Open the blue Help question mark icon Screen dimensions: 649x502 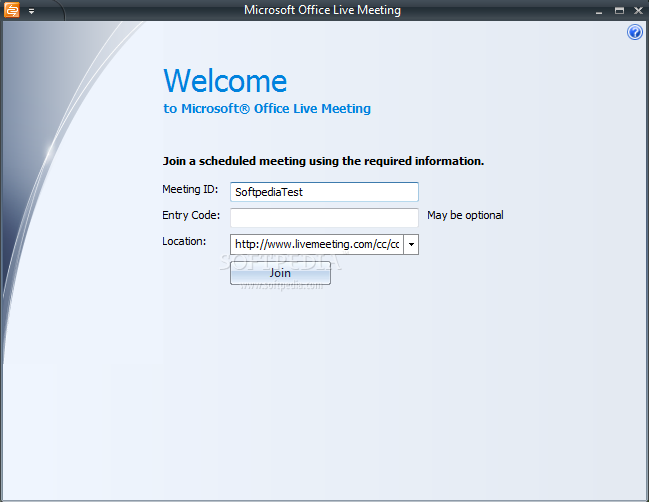635,32
